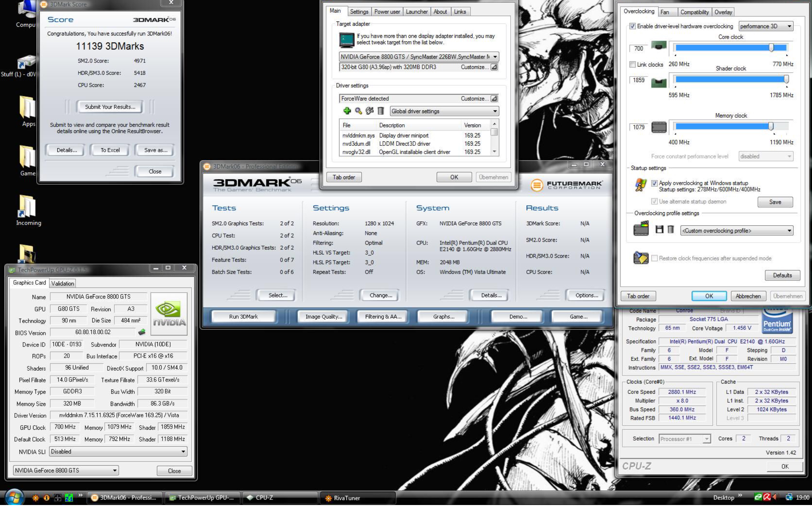Click the volume speaker tray icon
The width and height of the screenshot is (812, 507).
[x=775, y=497]
